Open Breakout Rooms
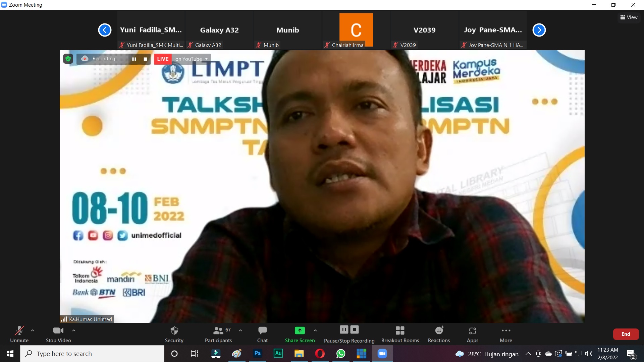Screen dimensions: 644x362 pos(400,334)
